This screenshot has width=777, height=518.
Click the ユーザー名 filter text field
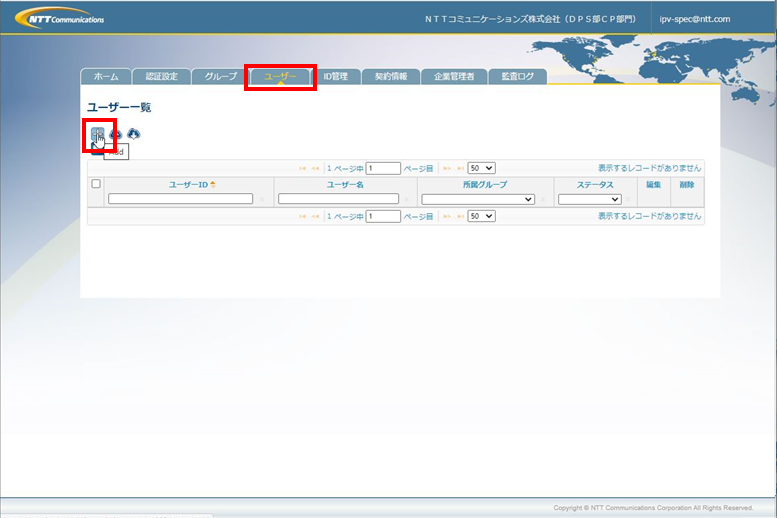(338, 199)
